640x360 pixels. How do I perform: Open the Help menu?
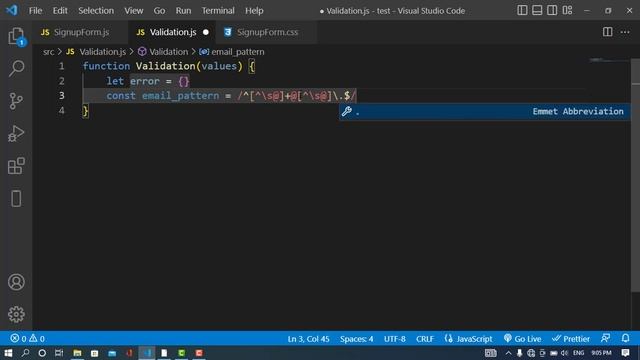click(254, 11)
